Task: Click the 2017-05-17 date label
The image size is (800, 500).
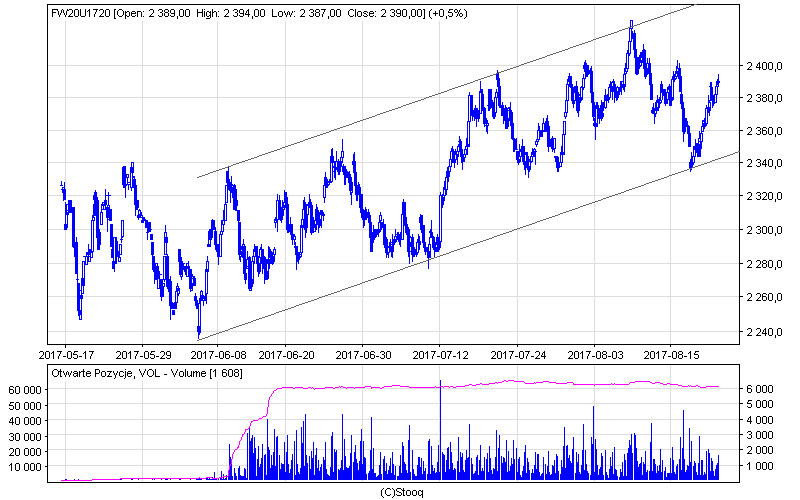Action: tap(67, 355)
